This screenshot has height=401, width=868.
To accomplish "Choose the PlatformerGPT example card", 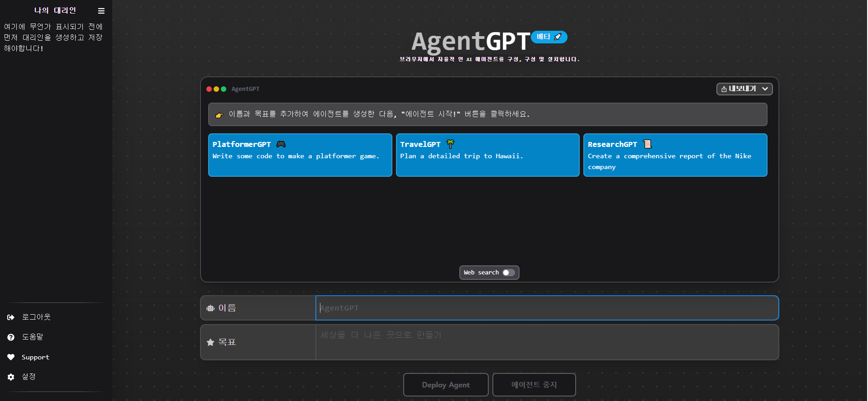I will pyautogui.click(x=300, y=155).
